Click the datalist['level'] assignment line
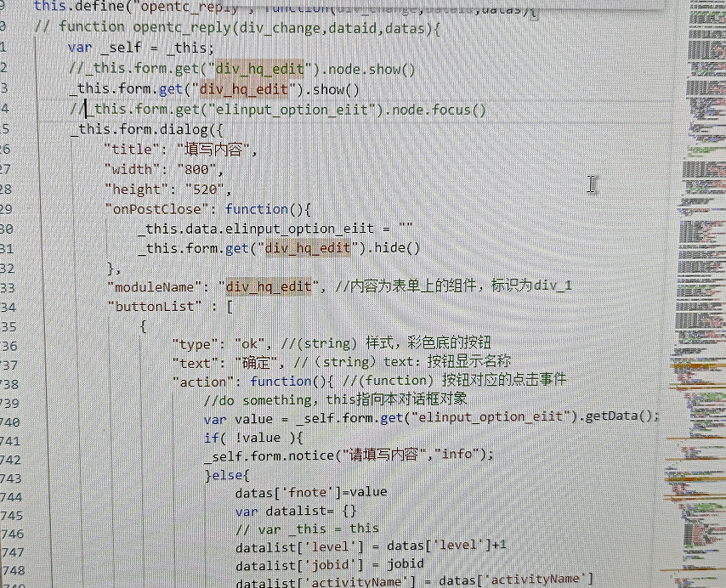 coord(371,546)
